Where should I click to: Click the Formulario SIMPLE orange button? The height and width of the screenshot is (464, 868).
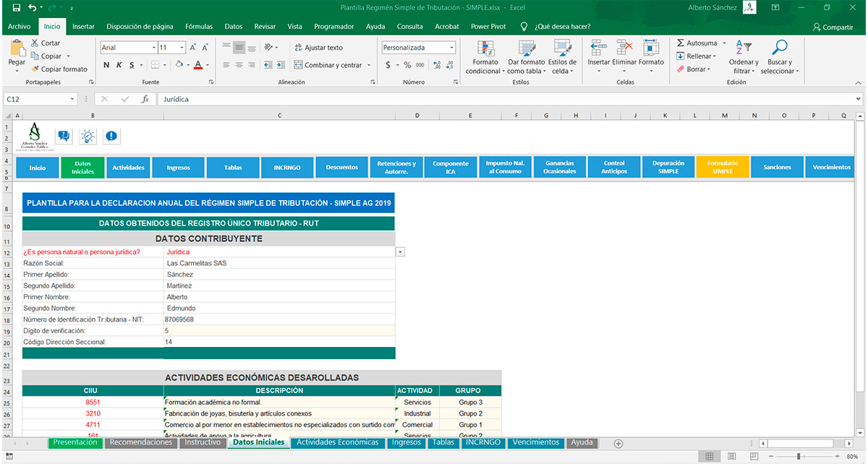click(x=723, y=167)
